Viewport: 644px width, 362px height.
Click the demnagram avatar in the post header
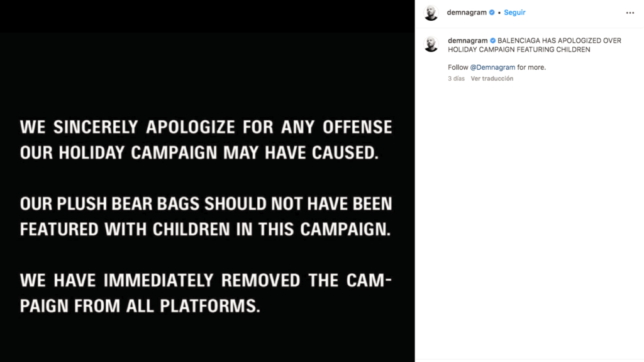click(431, 13)
